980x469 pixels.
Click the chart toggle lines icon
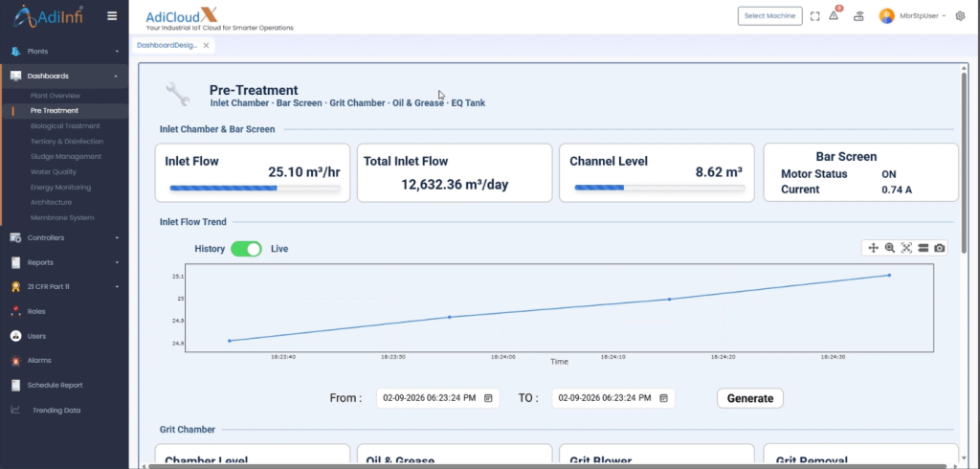[x=924, y=248]
